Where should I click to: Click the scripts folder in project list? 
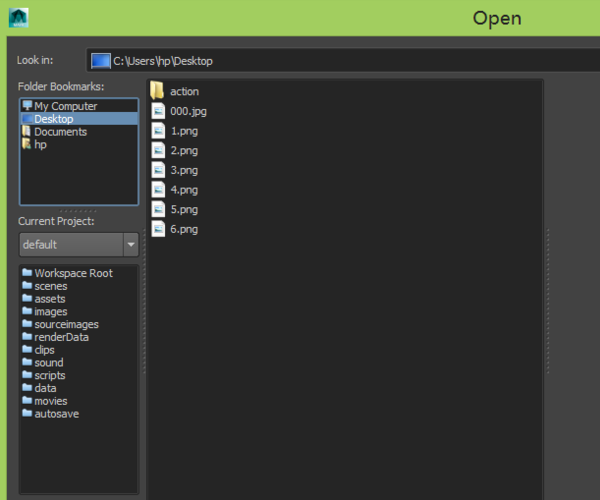[49, 375]
